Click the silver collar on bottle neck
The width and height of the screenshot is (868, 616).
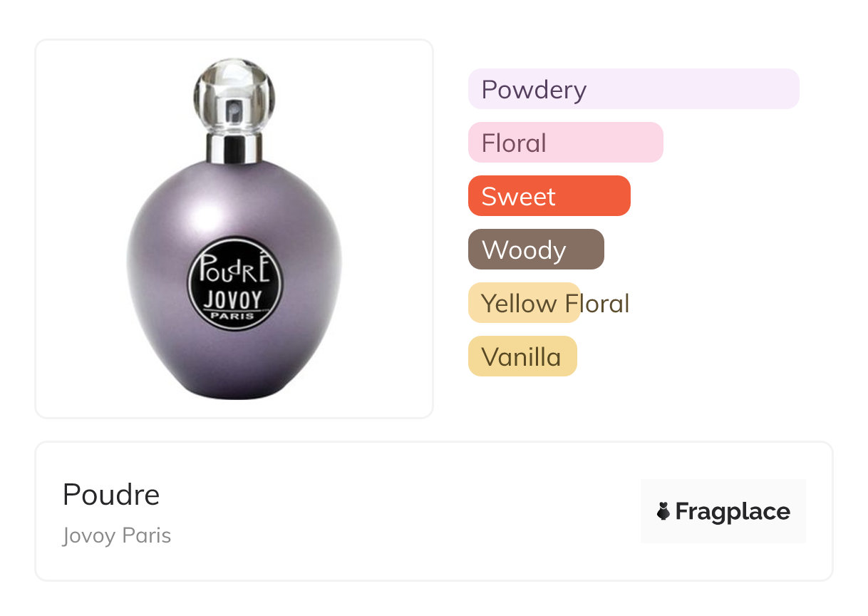pos(234,148)
